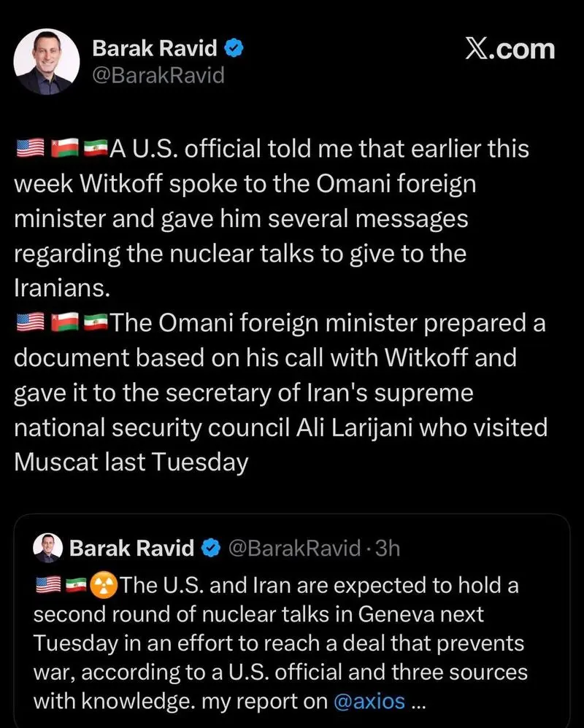
Task: Click the verified badge beside the top name
Action: tap(234, 50)
